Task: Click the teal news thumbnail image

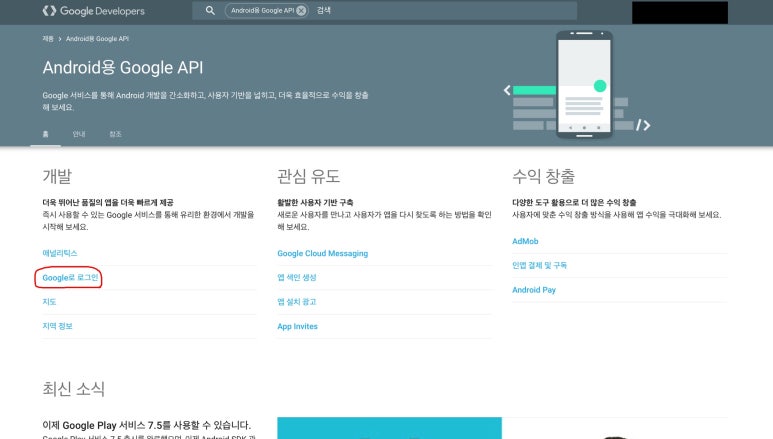Action: [389, 428]
